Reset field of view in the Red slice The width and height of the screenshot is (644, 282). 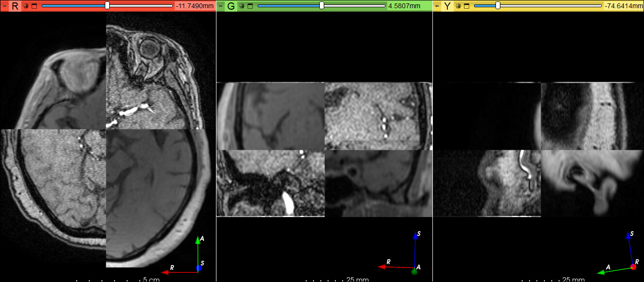(26, 6)
